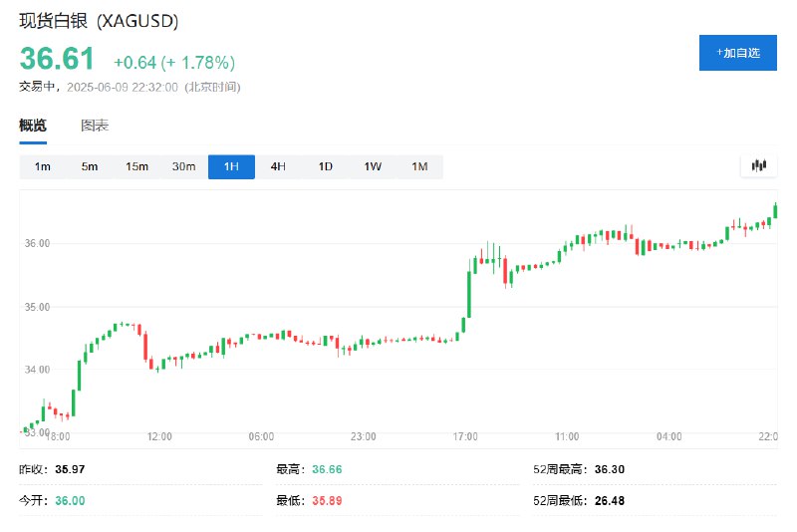
Task: Click the 11:00 time axis label
Action: click(567, 437)
